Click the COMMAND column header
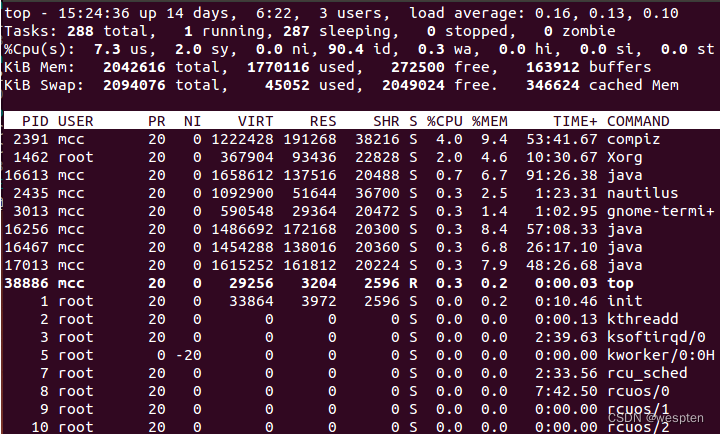The width and height of the screenshot is (720, 435). 638,121
